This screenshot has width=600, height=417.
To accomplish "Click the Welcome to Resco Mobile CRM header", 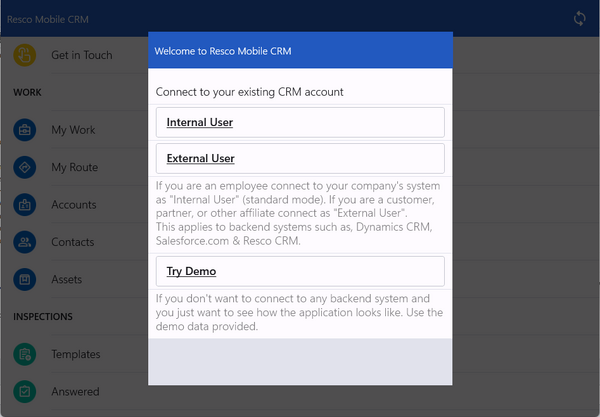I will 223,51.
